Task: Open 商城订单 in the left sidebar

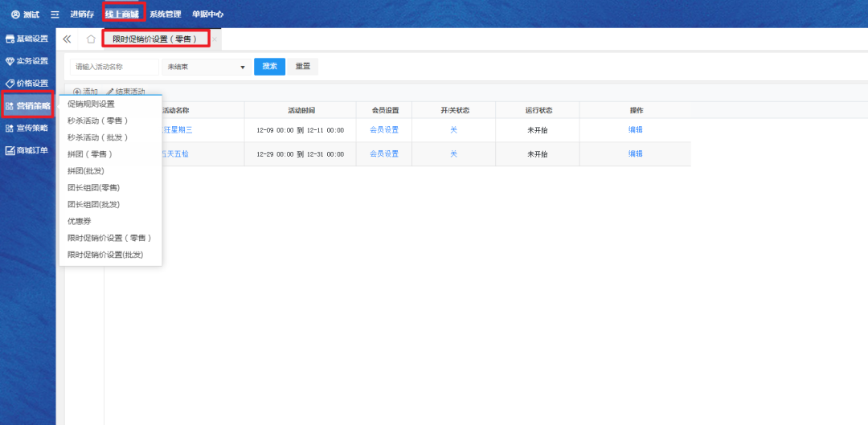Action: (x=27, y=150)
